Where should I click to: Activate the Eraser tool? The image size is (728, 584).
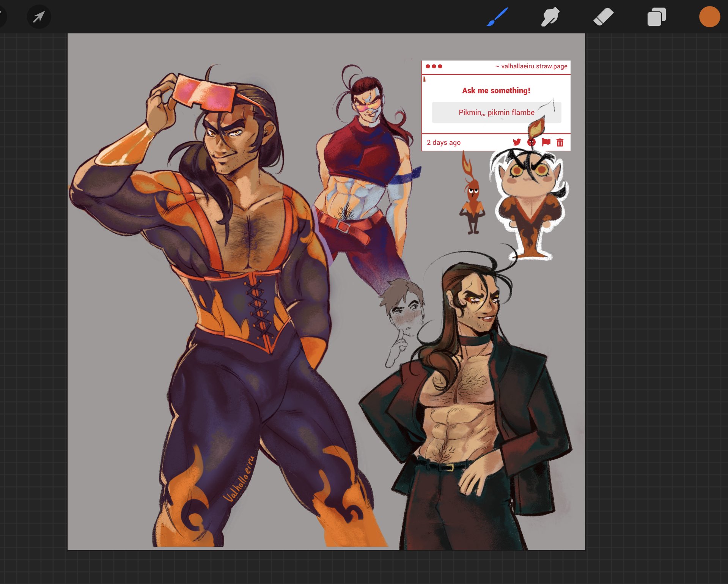point(603,17)
